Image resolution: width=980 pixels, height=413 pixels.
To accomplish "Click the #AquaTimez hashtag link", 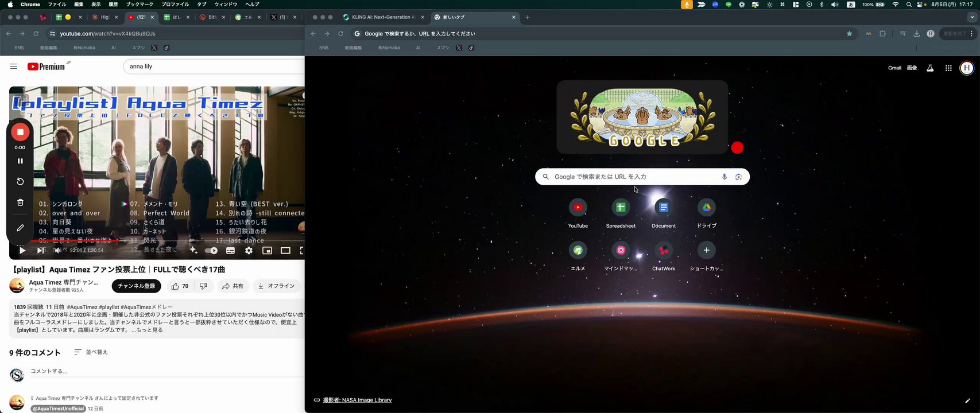I will pos(82,307).
